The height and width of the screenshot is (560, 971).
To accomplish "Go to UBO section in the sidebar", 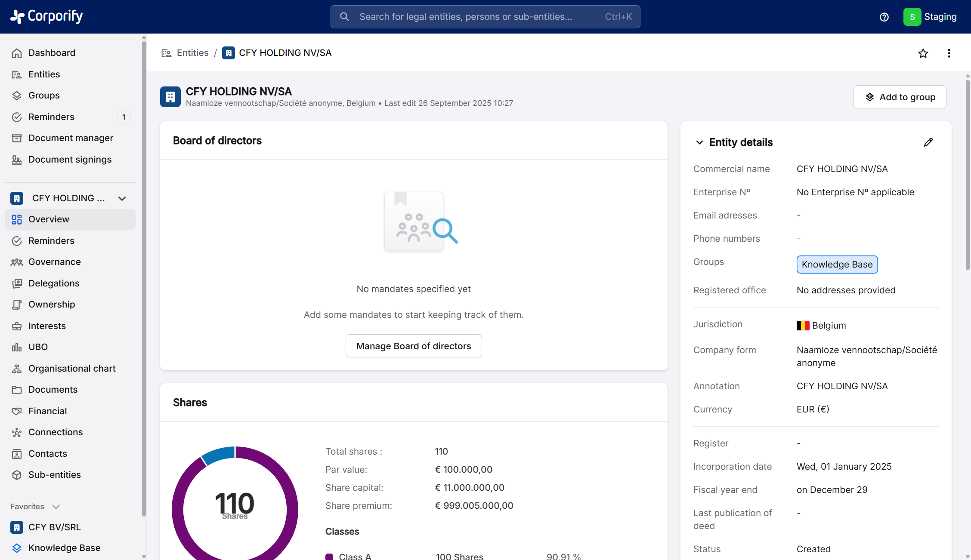I will 38,347.
